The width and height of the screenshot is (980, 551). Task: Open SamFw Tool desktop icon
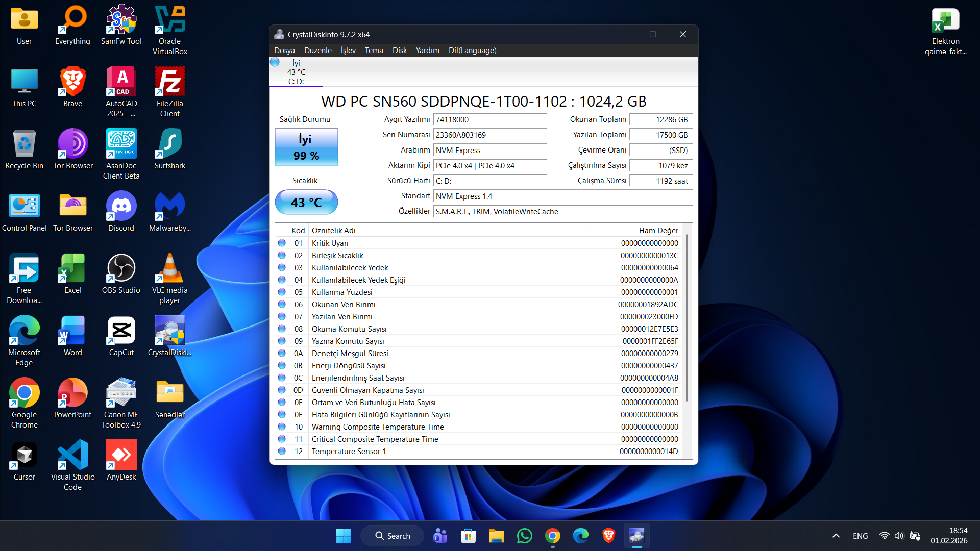(x=121, y=26)
